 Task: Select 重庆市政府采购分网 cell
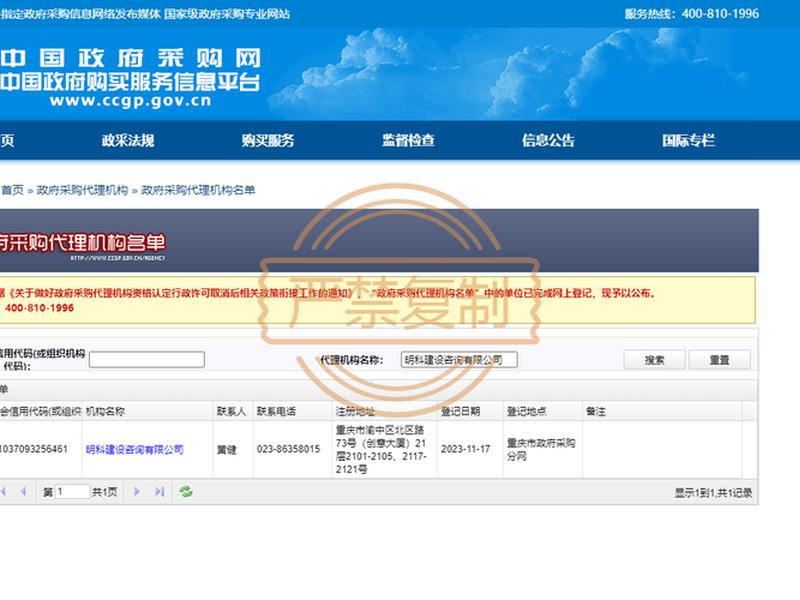[x=541, y=449]
